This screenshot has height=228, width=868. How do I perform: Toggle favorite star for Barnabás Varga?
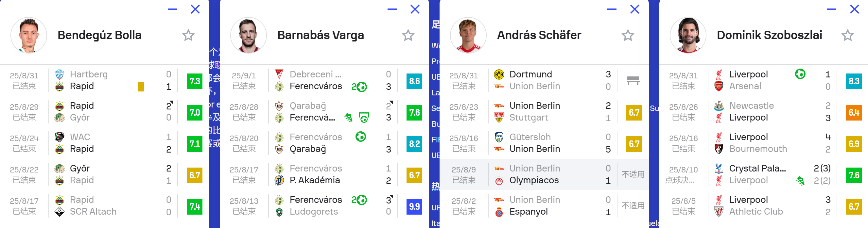408,35
